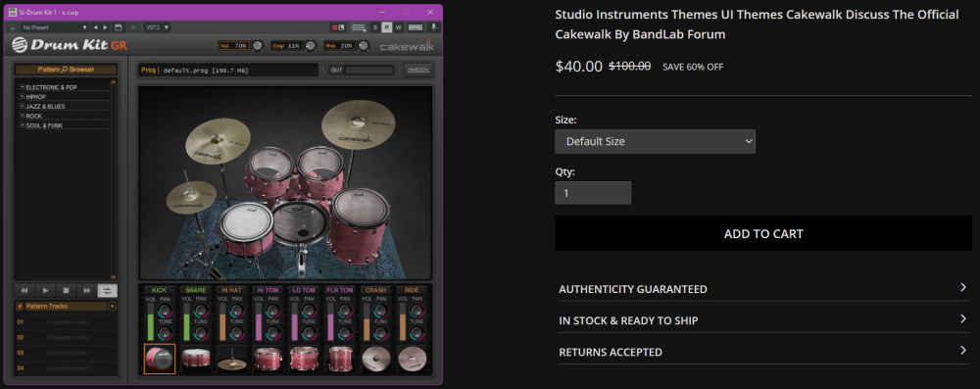Click the pin icon in plugin toolbar

tap(434, 27)
